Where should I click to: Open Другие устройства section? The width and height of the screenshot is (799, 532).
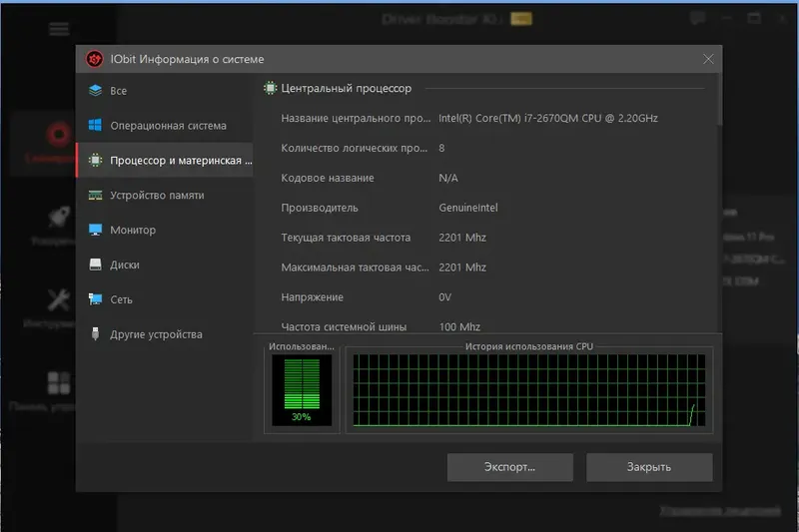(x=164, y=334)
